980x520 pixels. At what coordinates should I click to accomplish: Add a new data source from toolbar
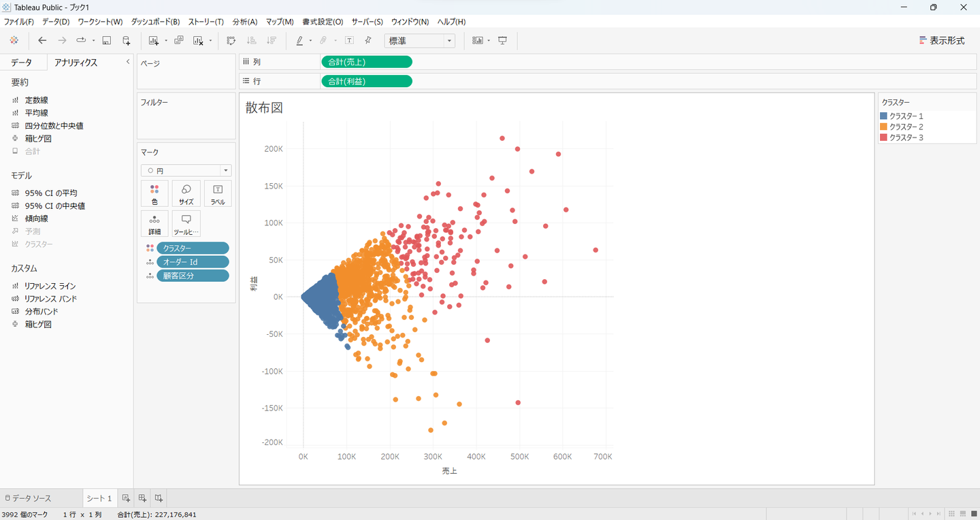tap(127, 41)
